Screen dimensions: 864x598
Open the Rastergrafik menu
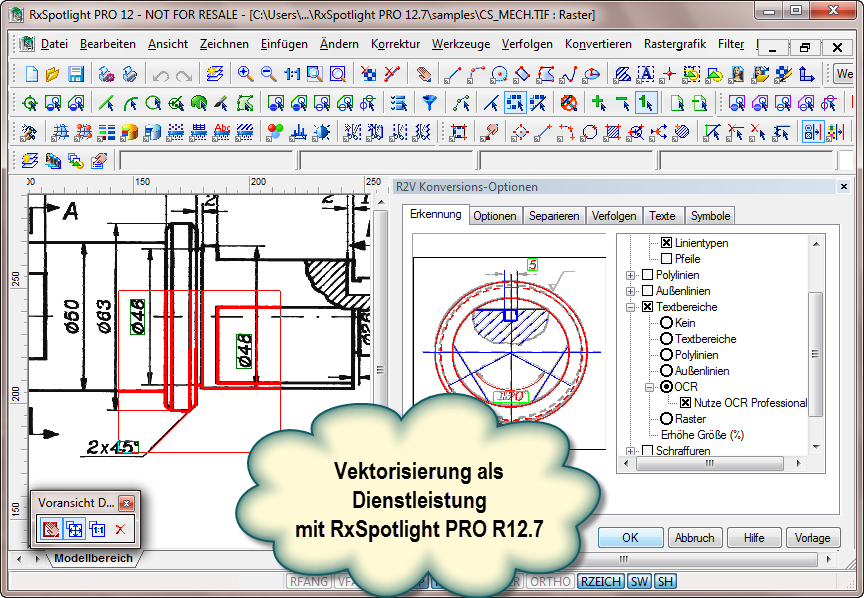pyautogui.click(x=675, y=44)
